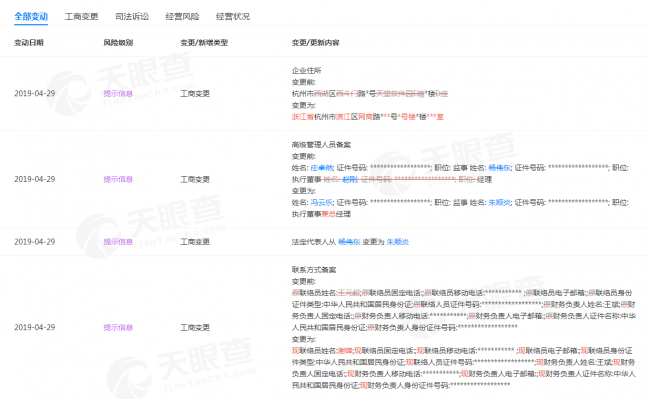Click the 法定代表人从 text
Image resolution: width=650 pixels, height=399 pixels.
point(314,242)
